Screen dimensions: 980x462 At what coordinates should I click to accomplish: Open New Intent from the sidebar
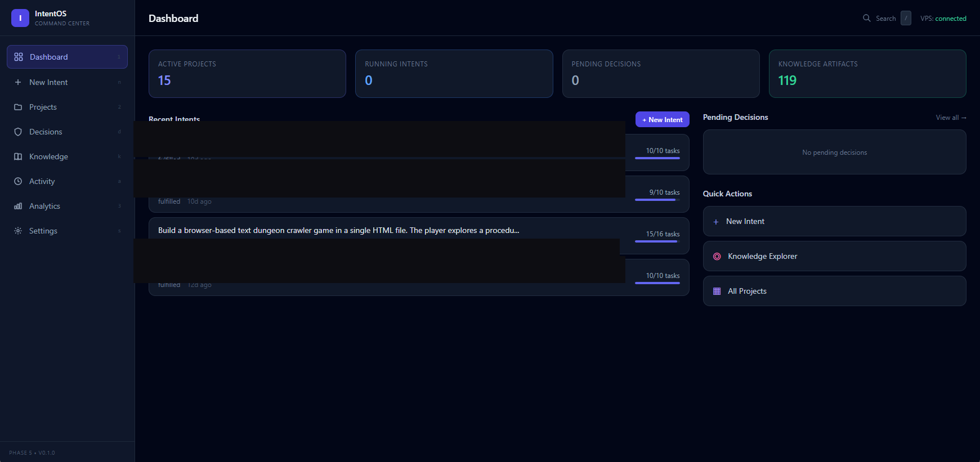pyautogui.click(x=67, y=82)
